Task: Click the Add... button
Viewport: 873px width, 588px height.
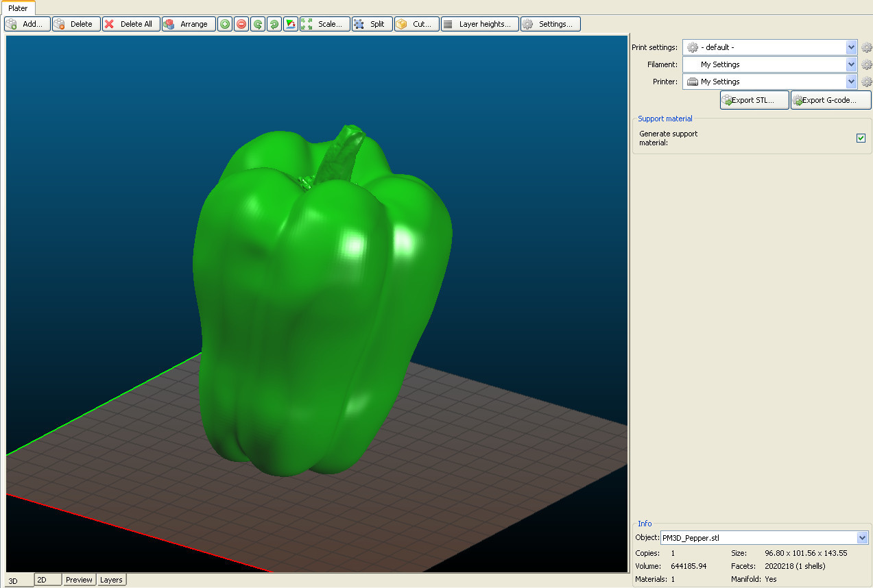Action: coord(27,24)
